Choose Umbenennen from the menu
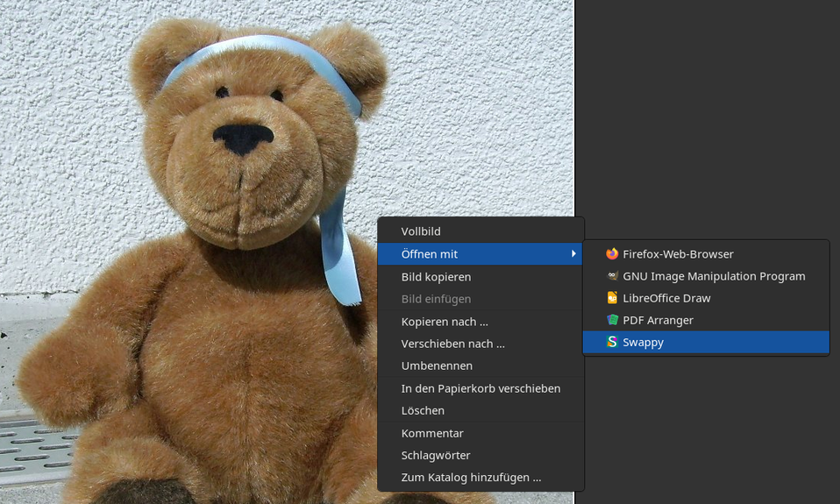 (x=480, y=366)
